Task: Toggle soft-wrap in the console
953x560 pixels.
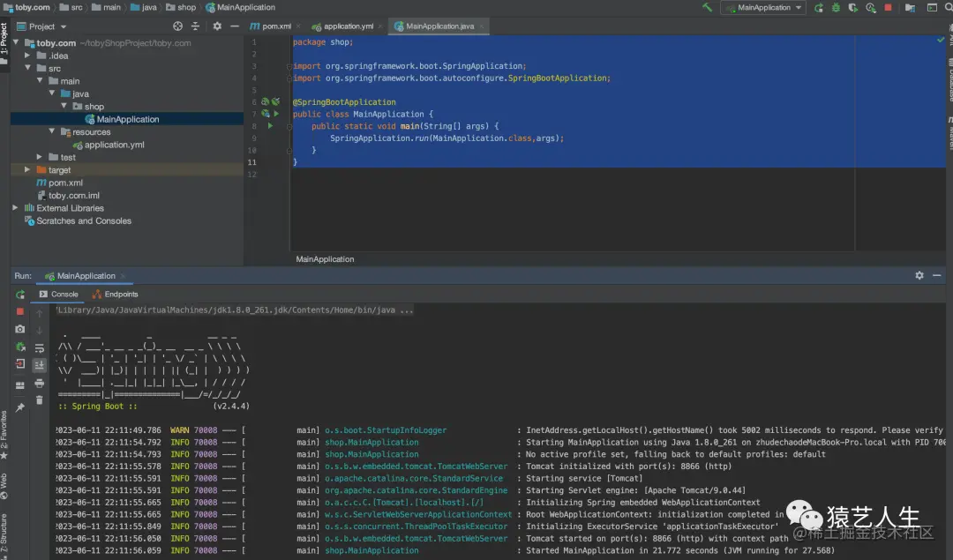Action: (40, 348)
